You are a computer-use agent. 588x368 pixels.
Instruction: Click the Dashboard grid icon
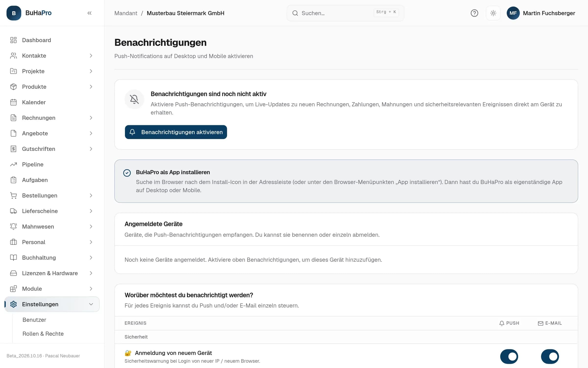(13, 40)
